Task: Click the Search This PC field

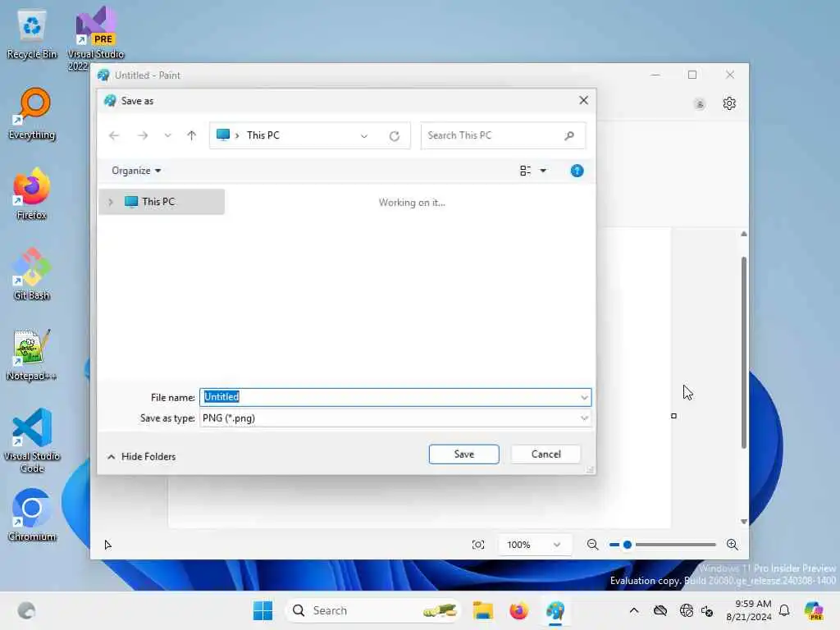Action: pyautogui.click(x=503, y=135)
